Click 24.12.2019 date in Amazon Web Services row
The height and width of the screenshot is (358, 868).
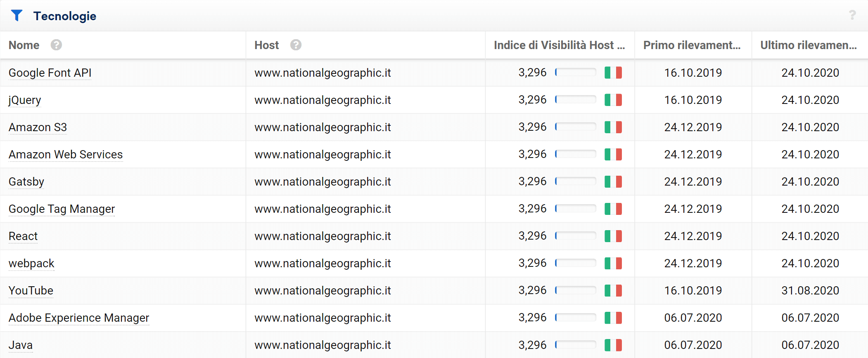(x=693, y=154)
